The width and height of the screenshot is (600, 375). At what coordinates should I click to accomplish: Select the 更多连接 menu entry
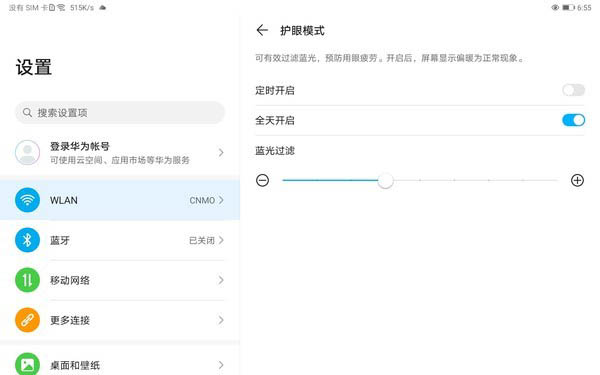(120, 320)
